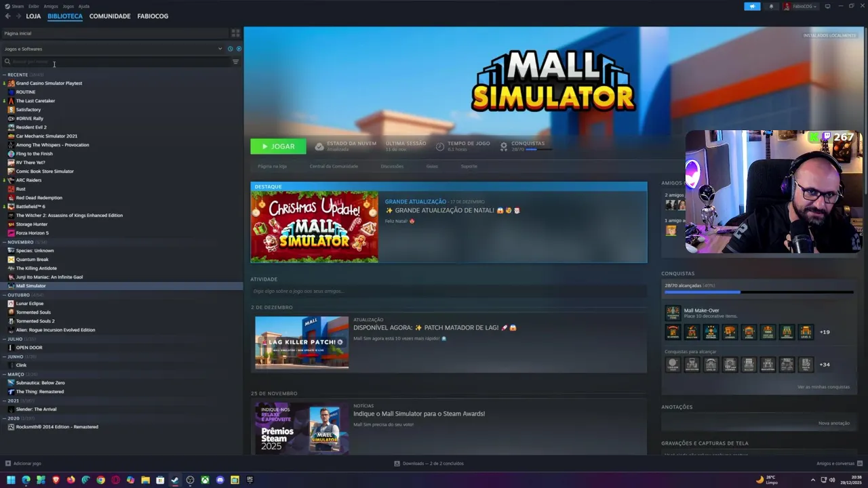Click the green JOGAR button
This screenshot has width=868, height=488.
coord(278,146)
